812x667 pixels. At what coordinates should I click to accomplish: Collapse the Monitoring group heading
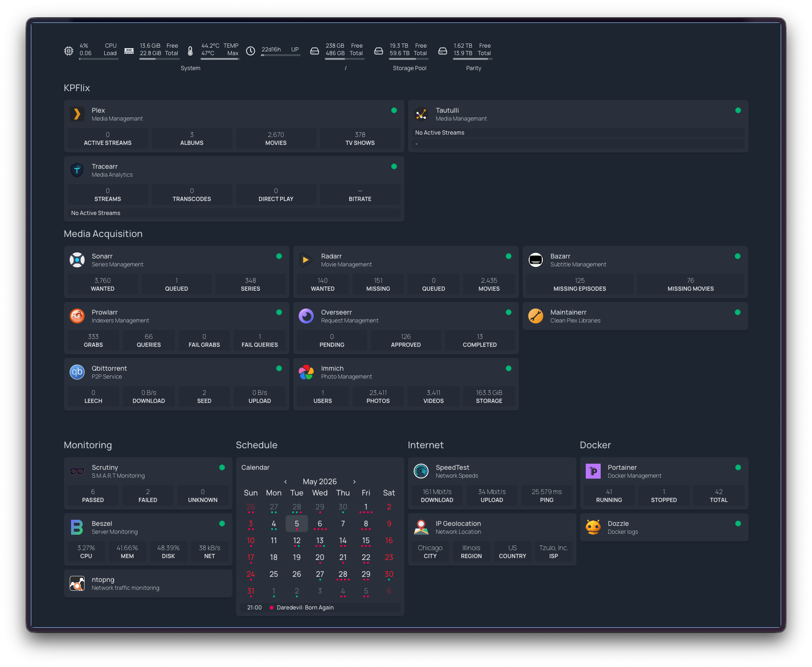(x=88, y=445)
